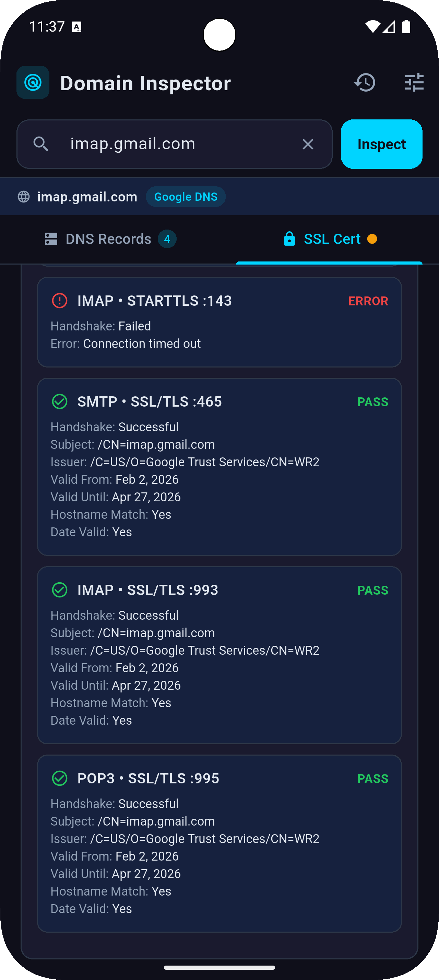The image size is (439, 980).
Task: Click the green checkmark on SMTP SSL/TLS card
Action: coord(59,401)
